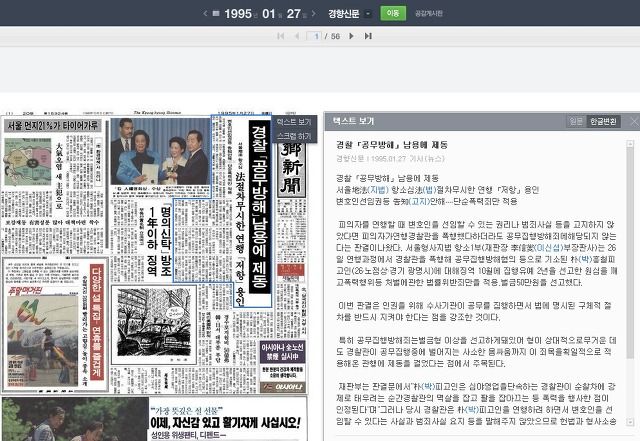The image size is (640, 441).
Task: Close the 텍스트 보기 panel
Action: point(634,121)
